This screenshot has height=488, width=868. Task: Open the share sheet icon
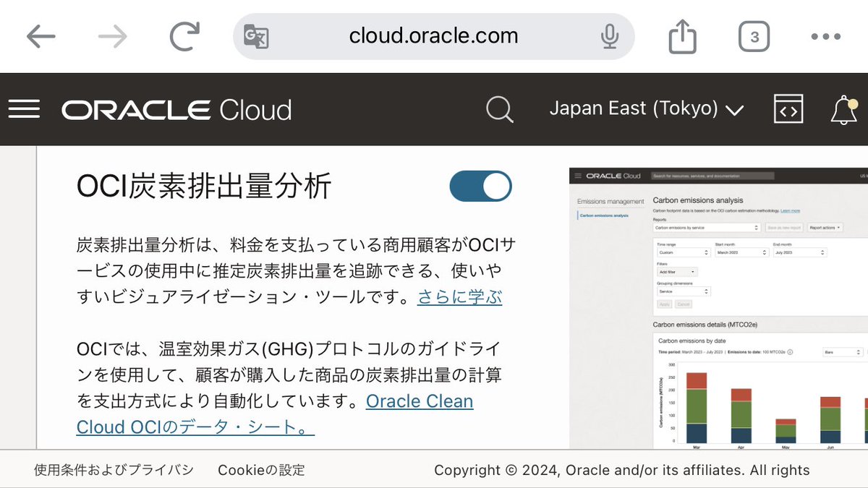682,35
